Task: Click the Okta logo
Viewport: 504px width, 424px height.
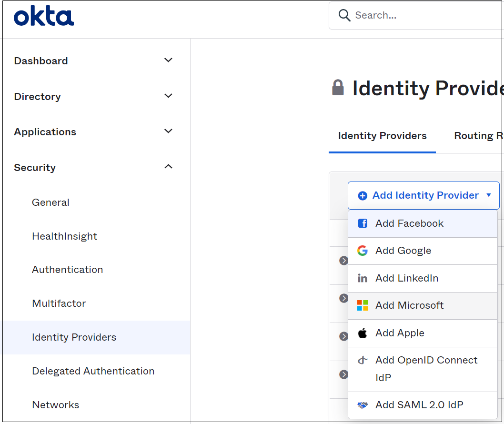Action: (x=43, y=15)
